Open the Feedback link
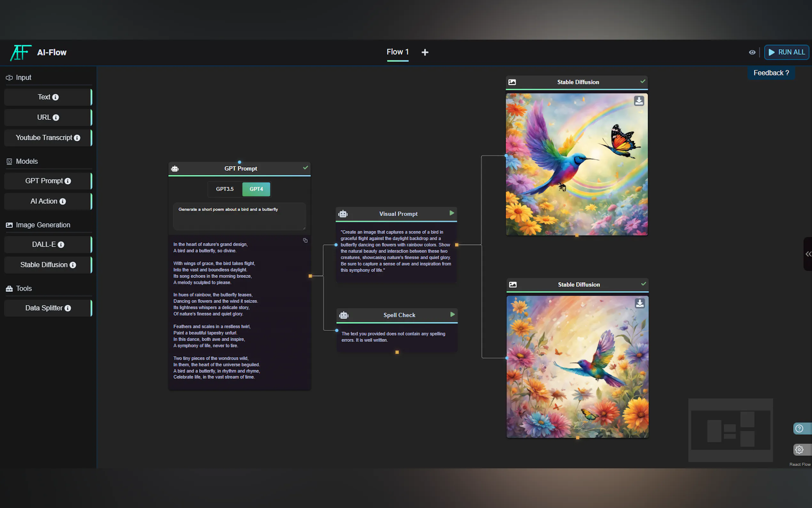This screenshot has height=508, width=812. pyautogui.click(x=771, y=73)
